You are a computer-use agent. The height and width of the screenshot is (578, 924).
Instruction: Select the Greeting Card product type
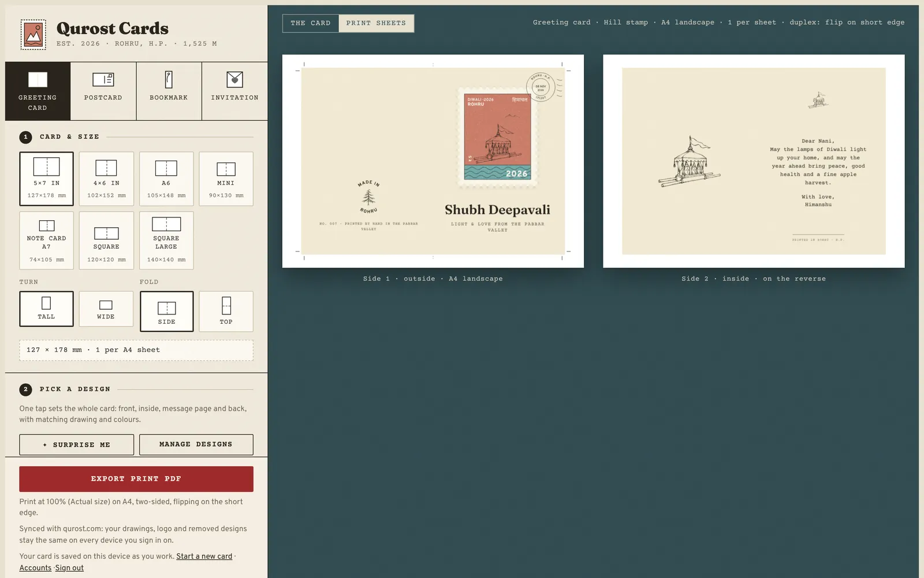coord(38,91)
